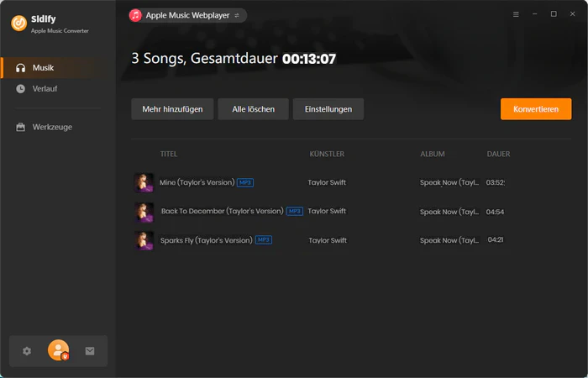The width and height of the screenshot is (588, 378).
Task: Click the user profile avatar icon
Action: pyautogui.click(x=58, y=350)
